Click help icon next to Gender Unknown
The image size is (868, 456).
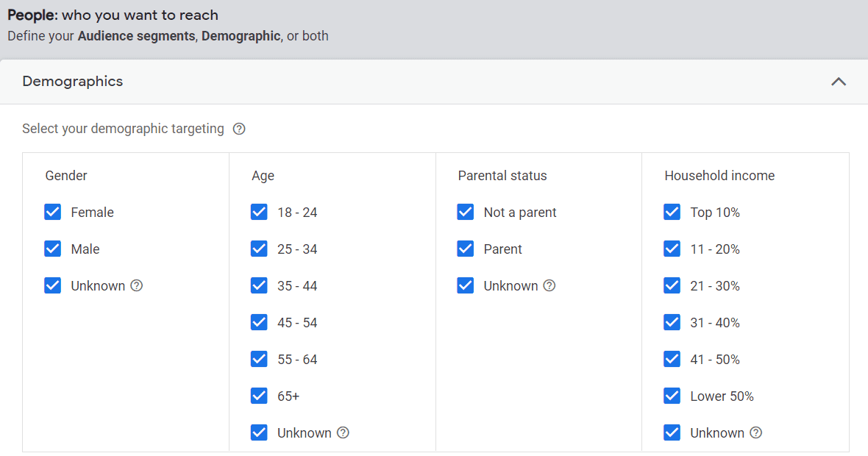[x=137, y=285]
